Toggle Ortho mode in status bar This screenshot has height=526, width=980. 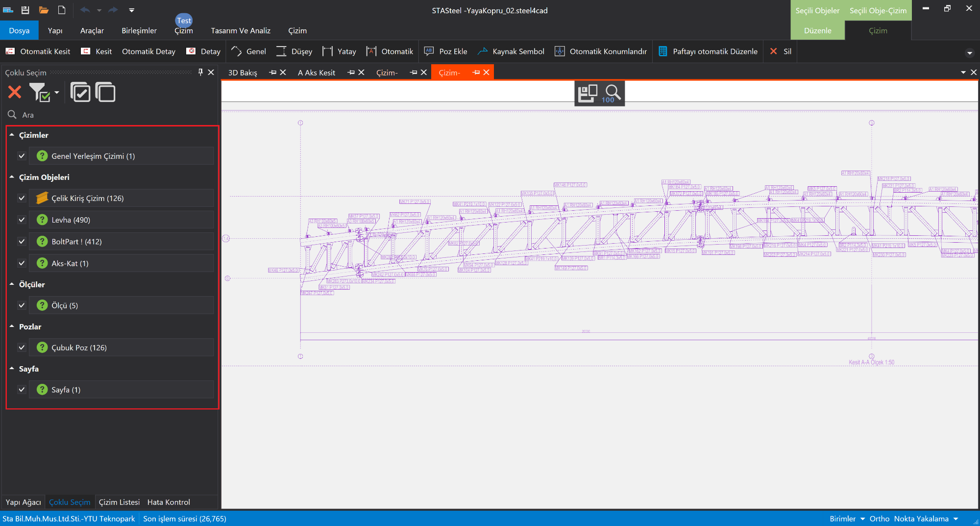click(x=879, y=519)
